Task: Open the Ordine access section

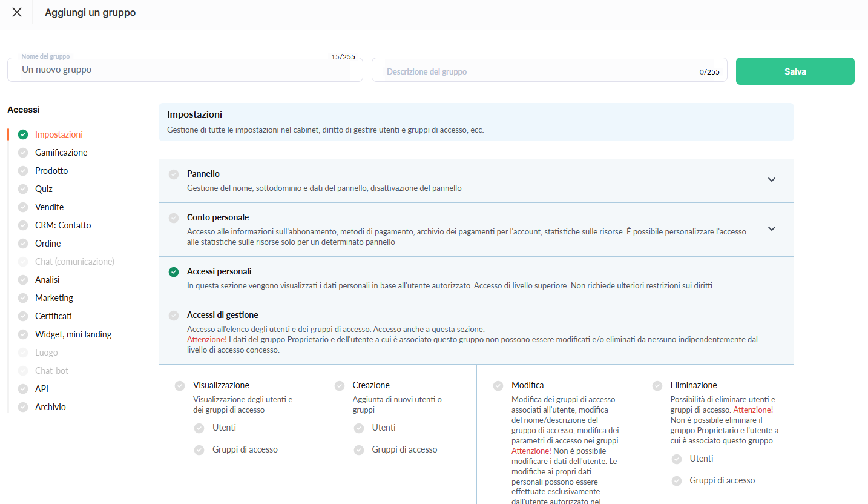Action: [x=48, y=244]
